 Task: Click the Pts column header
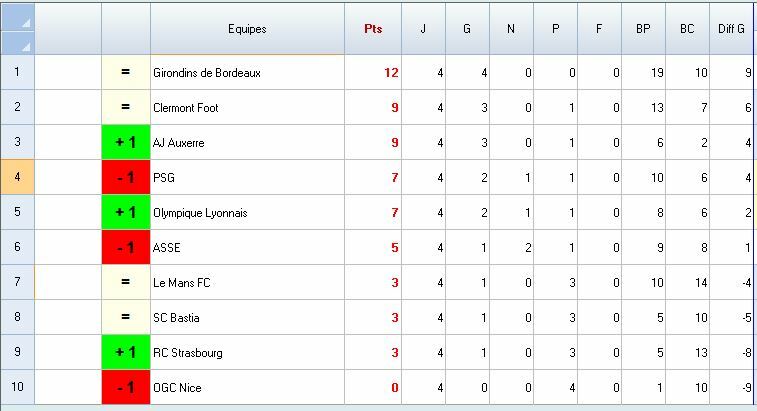[x=372, y=29]
